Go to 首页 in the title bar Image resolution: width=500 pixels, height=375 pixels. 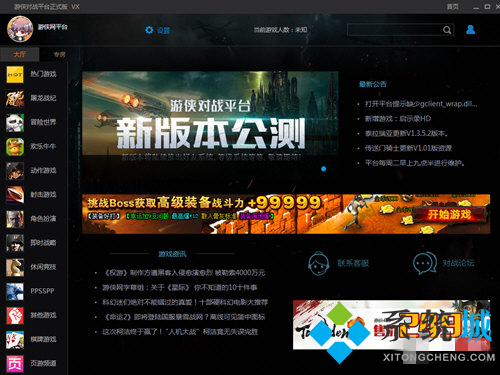click(x=453, y=7)
